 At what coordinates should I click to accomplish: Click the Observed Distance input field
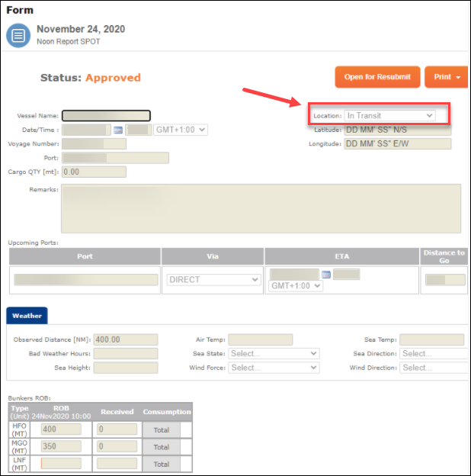pos(126,340)
